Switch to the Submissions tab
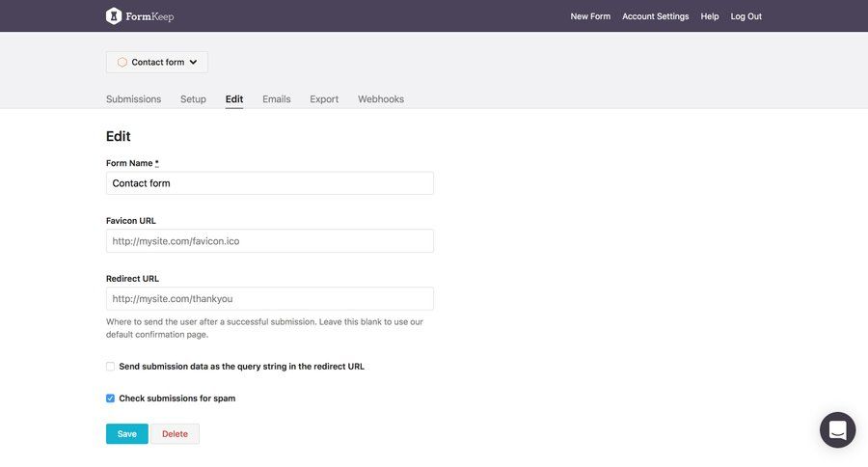The image size is (868, 467). 133,99
